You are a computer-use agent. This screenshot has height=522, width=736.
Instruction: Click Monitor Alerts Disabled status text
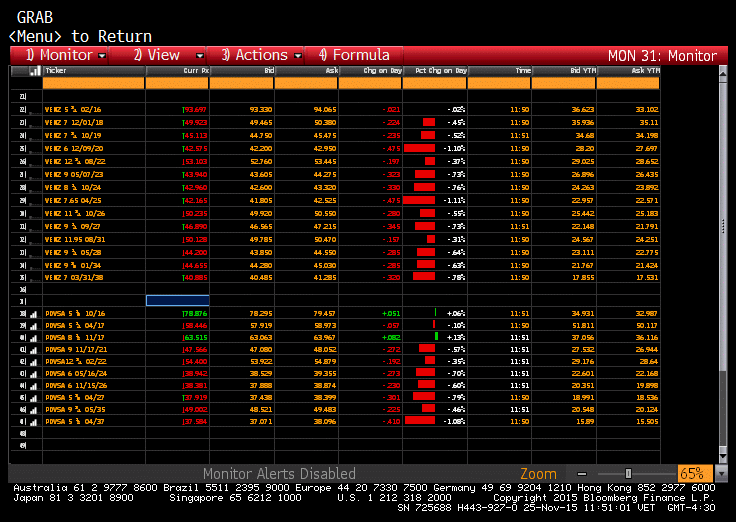pos(279,474)
